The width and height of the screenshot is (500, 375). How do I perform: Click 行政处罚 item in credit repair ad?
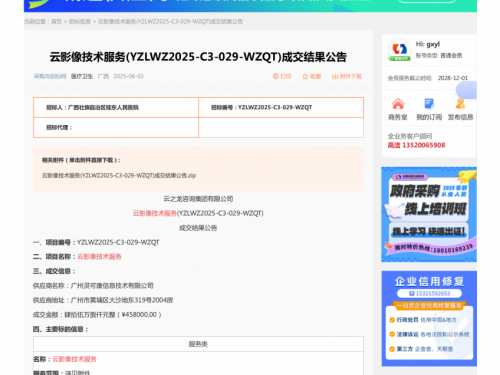[423, 320]
